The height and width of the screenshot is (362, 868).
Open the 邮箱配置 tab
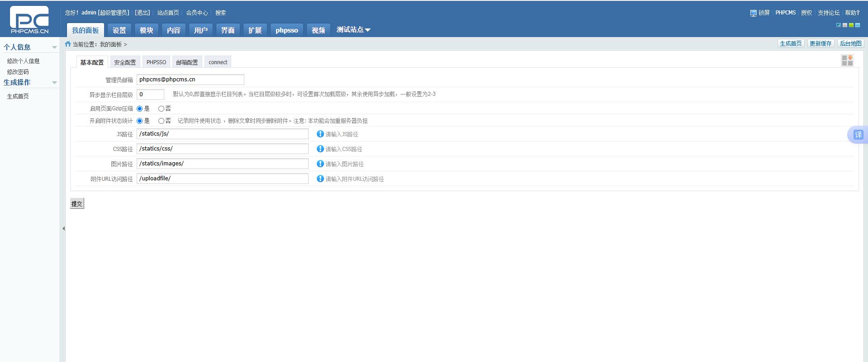coord(187,62)
